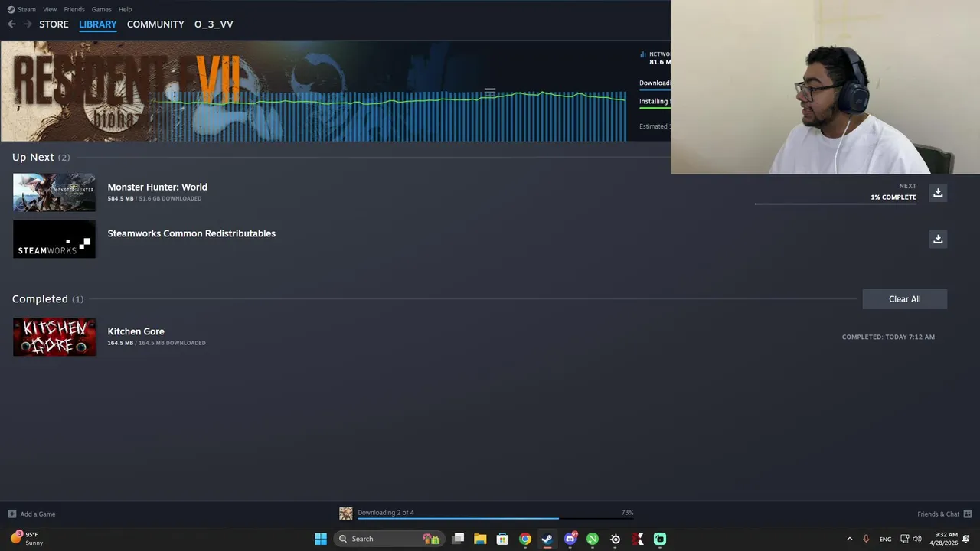Click Monster Hunter progress bar
Screen dimensions: 980x551
click(x=835, y=204)
